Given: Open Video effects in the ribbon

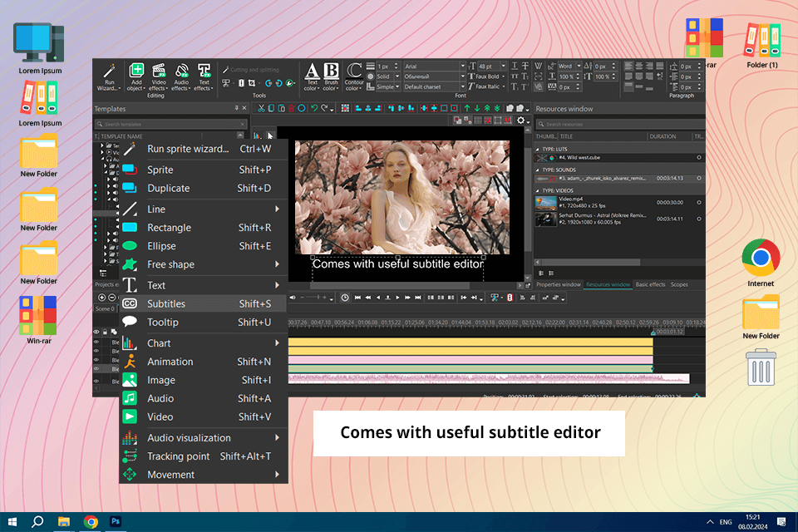Looking at the screenshot, I should [x=159, y=77].
